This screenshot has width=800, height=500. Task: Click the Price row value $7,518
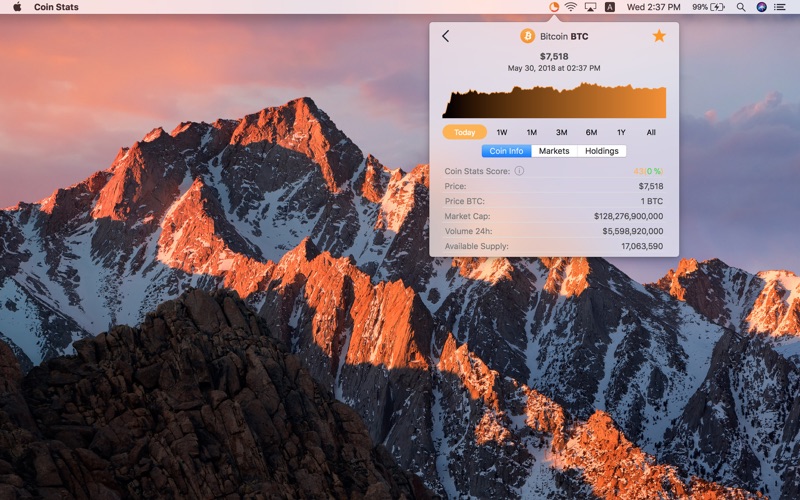651,186
